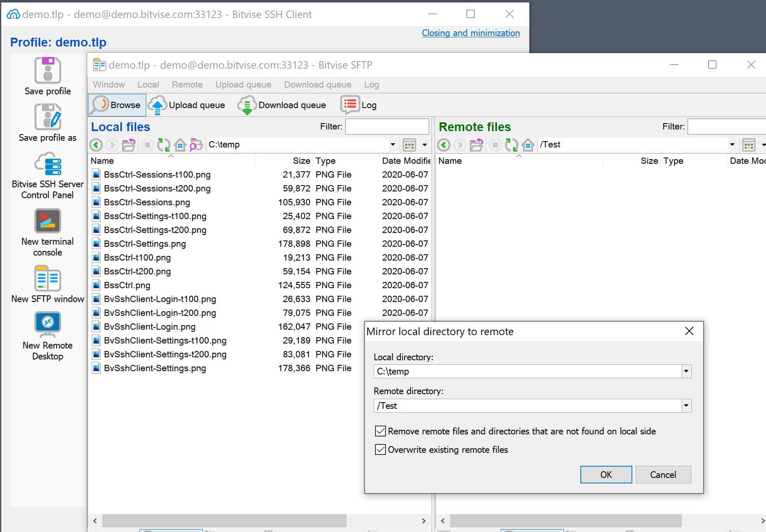Image resolution: width=766 pixels, height=532 pixels.
Task: Open the Remote menu
Action: 187,85
